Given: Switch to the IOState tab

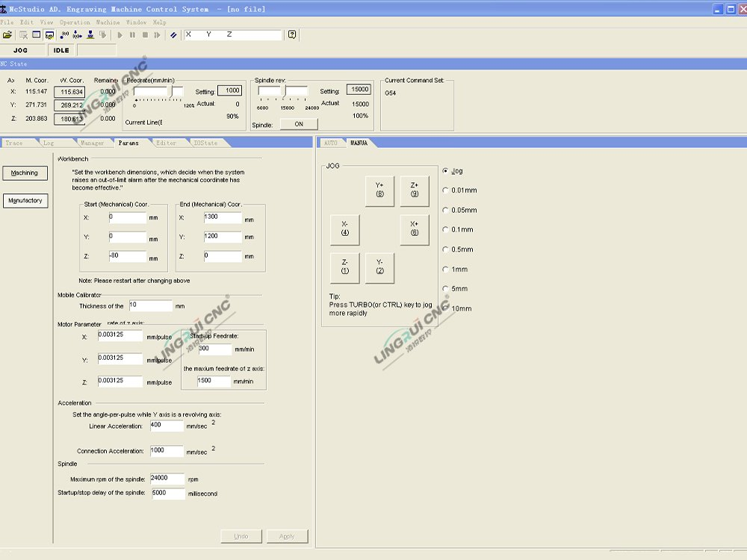Looking at the screenshot, I should click(x=205, y=143).
